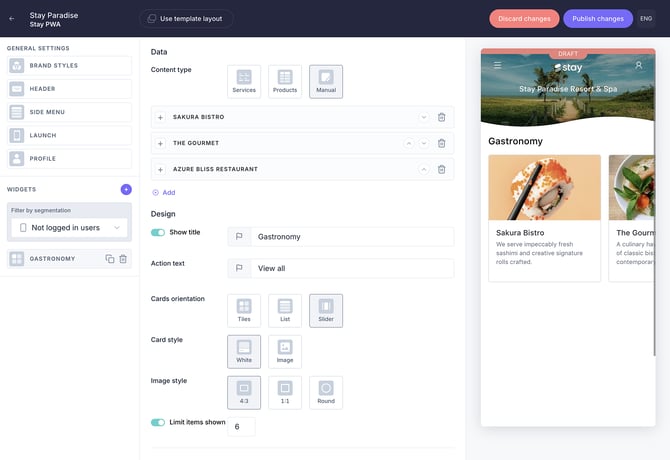
Task: Open the Header settings
Action: [69, 89]
